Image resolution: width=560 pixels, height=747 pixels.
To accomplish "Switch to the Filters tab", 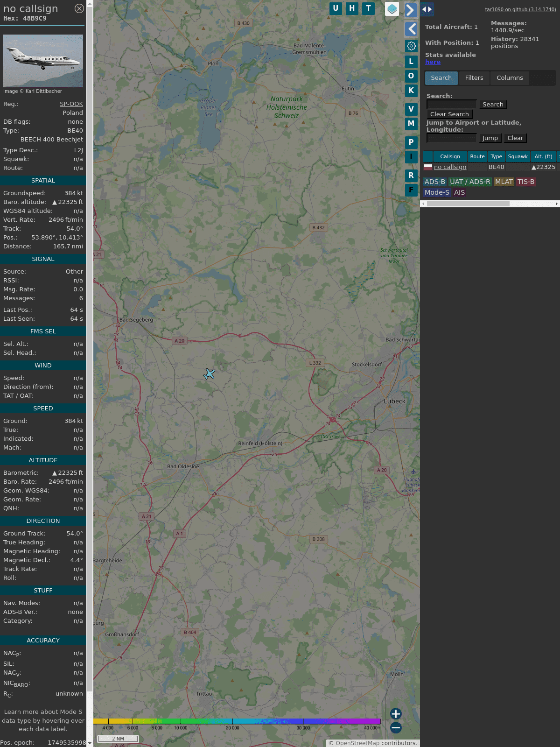I will [x=474, y=78].
